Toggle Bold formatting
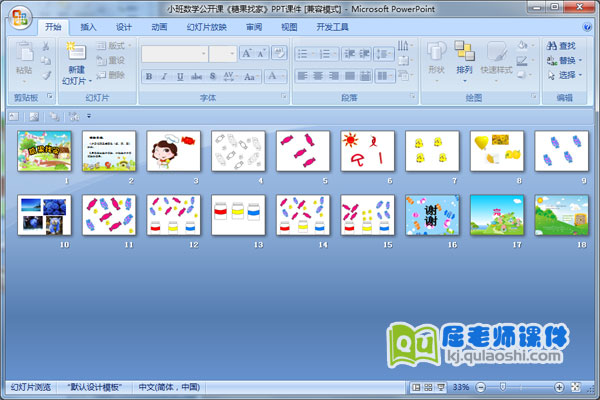This screenshot has width=600, height=400. click(149, 77)
